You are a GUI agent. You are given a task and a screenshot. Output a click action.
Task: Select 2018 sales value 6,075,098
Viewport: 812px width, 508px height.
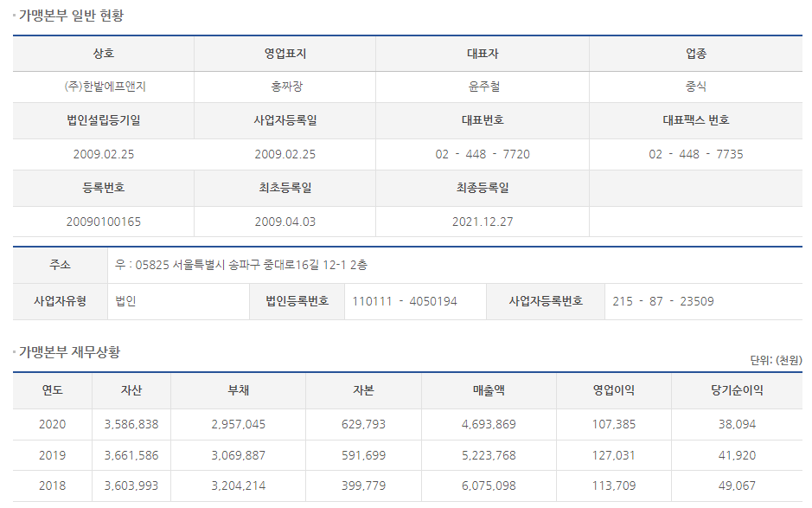[x=489, y=485]
